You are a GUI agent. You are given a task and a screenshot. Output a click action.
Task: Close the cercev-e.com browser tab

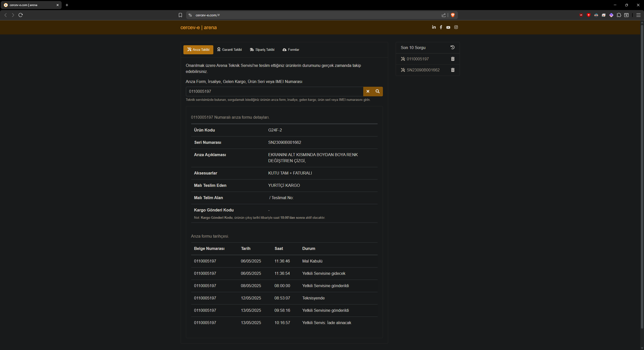coord(57,5)
